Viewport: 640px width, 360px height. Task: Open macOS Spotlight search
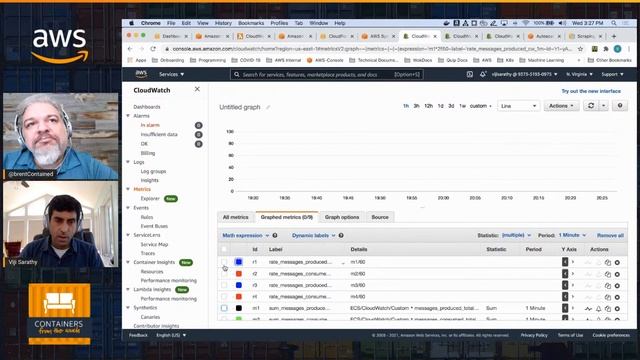pos(613,23)
